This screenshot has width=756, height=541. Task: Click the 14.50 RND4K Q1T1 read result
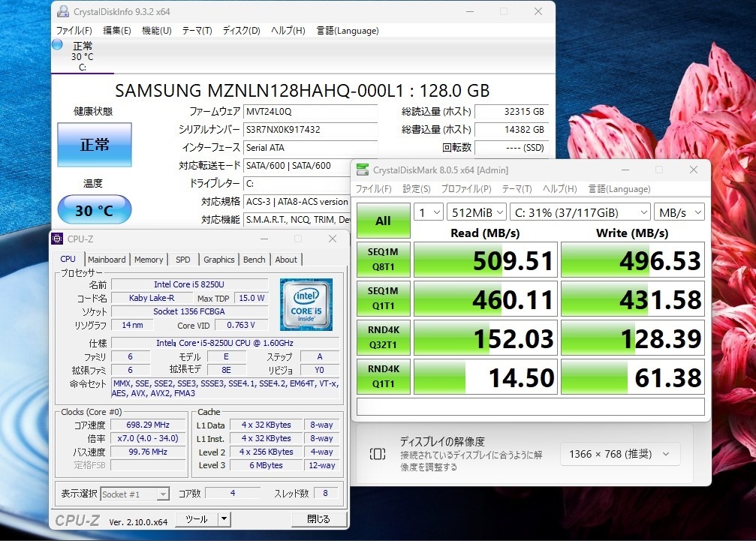486,377
